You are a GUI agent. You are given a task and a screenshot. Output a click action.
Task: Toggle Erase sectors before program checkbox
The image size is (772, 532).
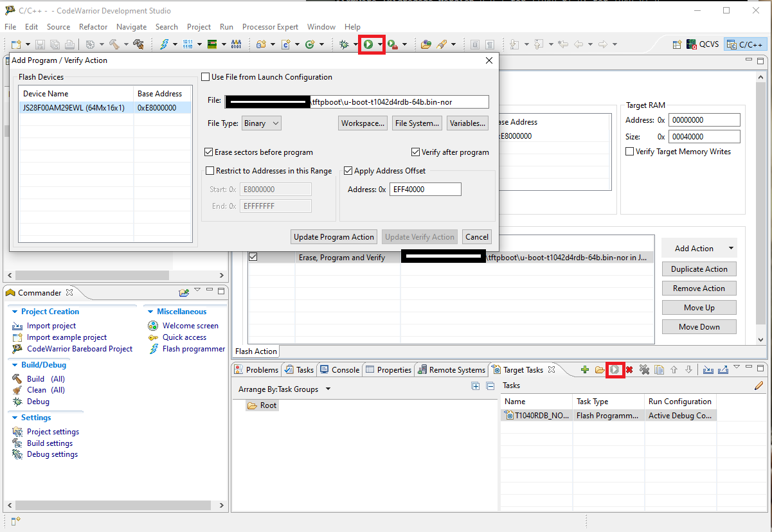pos(208,152)
